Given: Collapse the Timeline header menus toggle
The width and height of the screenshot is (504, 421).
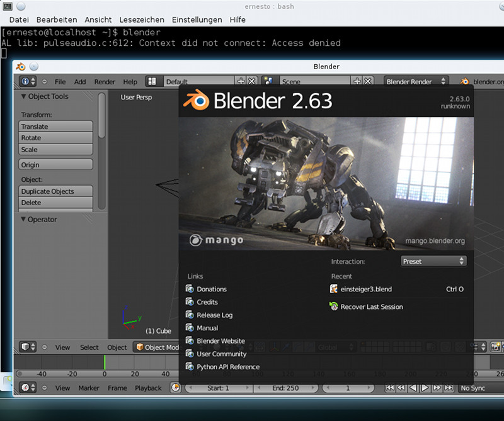Looking at the screenshot, I should coord(44,388).
